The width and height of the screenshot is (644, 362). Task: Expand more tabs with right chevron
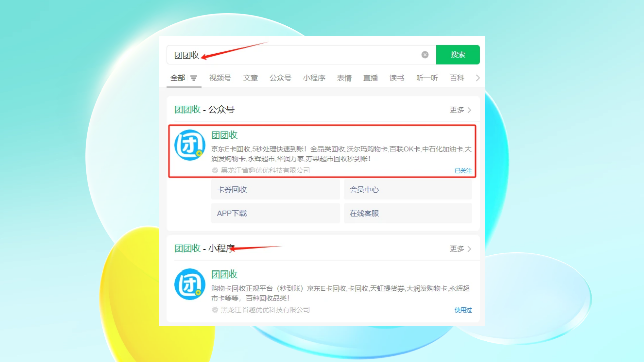pyautogui.click(x=478, y=78)
